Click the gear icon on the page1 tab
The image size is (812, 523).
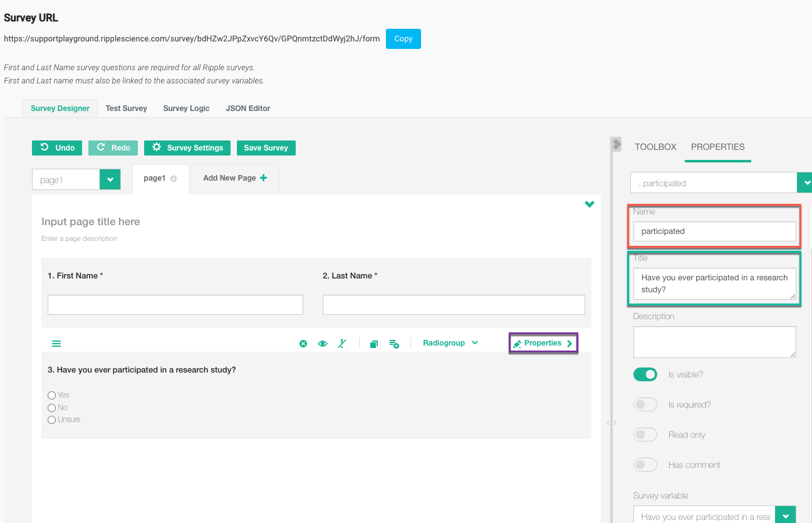[174, 179]
